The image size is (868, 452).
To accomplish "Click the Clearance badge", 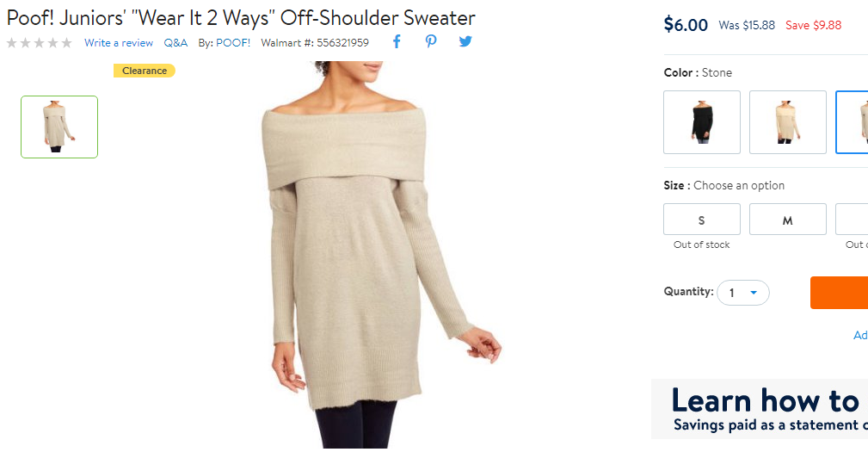I will (x=145, y=71).
